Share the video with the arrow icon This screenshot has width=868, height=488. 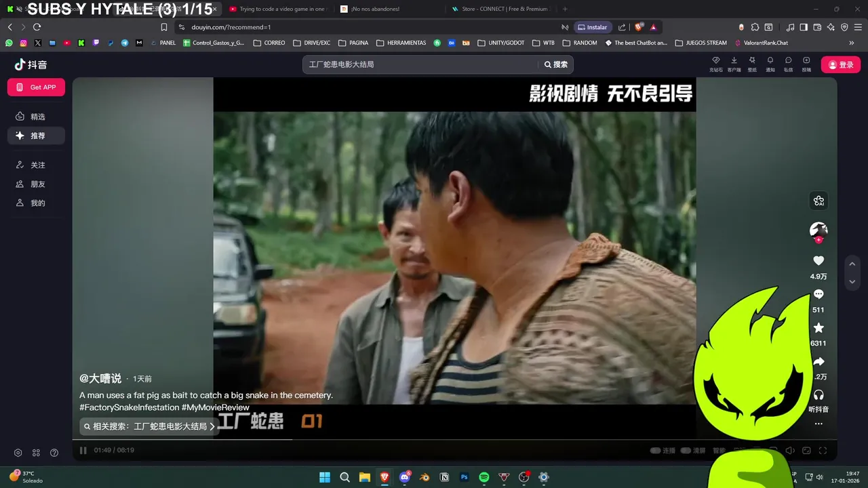pyautogui.click(x=818, y=361)
